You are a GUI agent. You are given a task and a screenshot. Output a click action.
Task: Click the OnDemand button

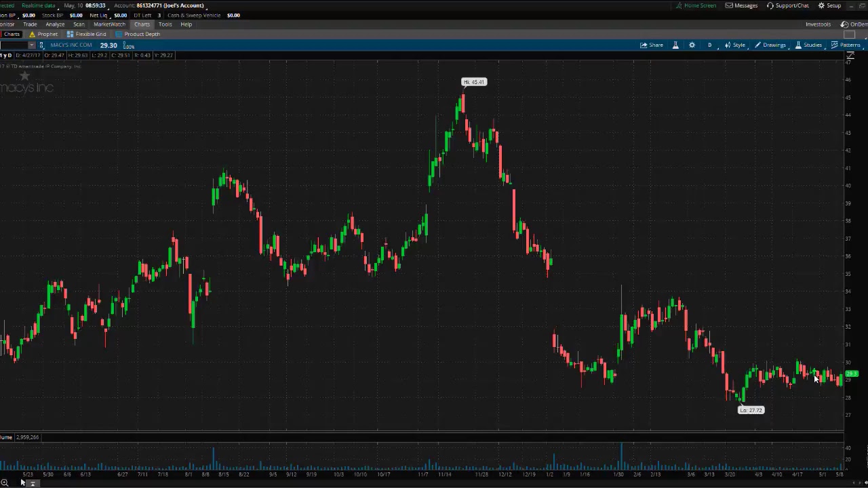854,24
